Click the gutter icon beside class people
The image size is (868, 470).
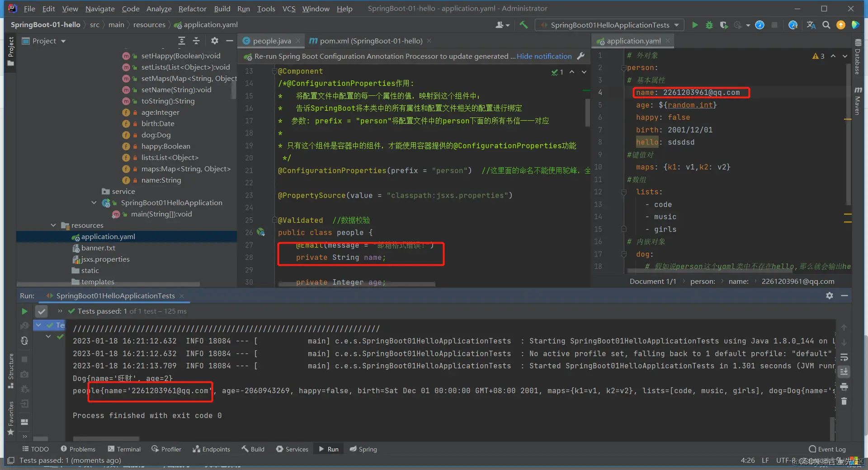point(261,232)
